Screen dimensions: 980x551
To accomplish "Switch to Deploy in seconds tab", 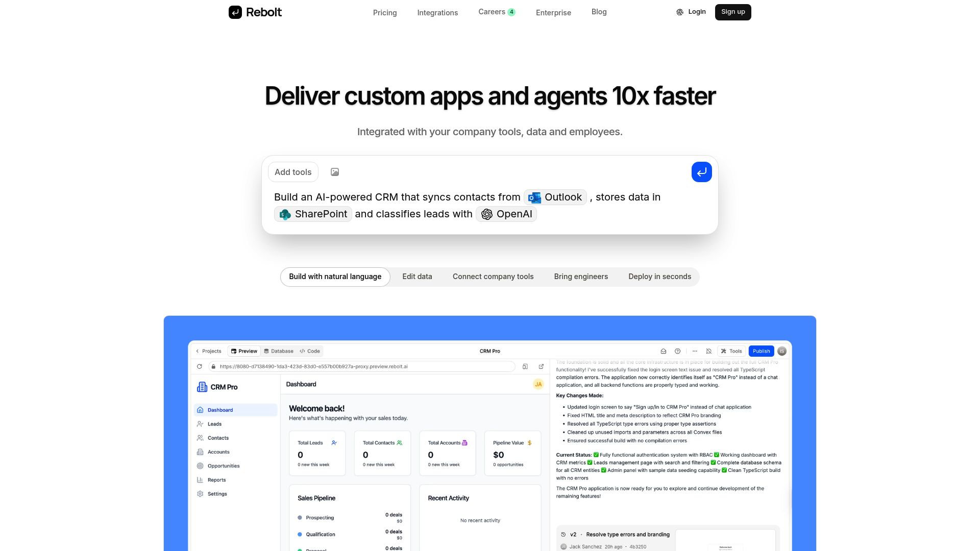I will pyautogui.click(x=660, y=277).
